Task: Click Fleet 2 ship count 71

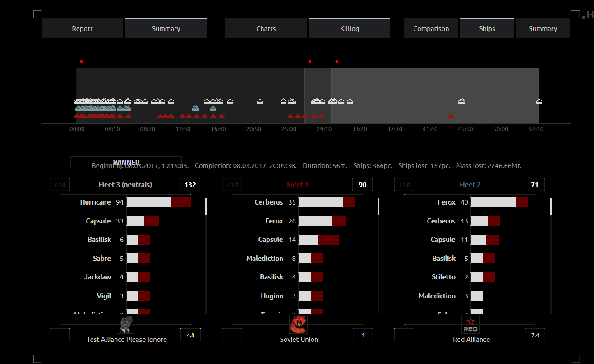Action: coord(535,185)
